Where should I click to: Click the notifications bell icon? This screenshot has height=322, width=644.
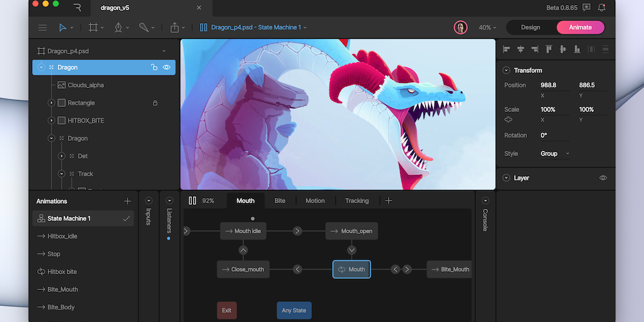[x=602, y=8]
